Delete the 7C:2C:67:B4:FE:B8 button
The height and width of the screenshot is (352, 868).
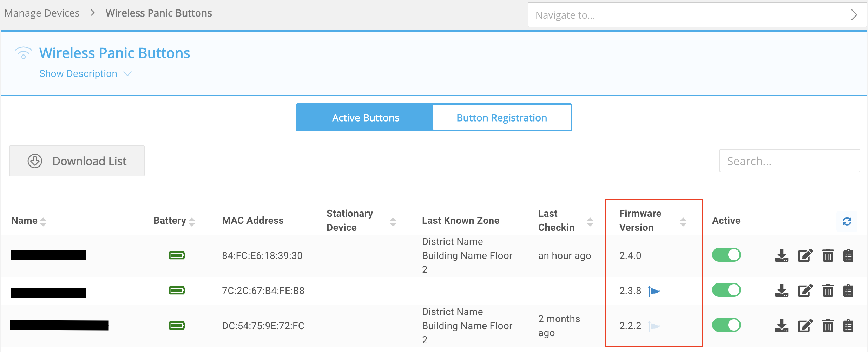[828, 291]
